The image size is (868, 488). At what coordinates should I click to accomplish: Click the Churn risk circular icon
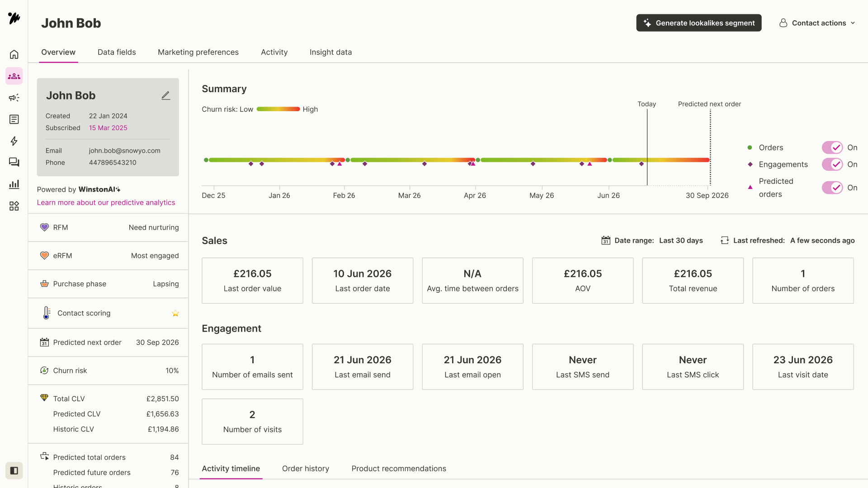44,371
